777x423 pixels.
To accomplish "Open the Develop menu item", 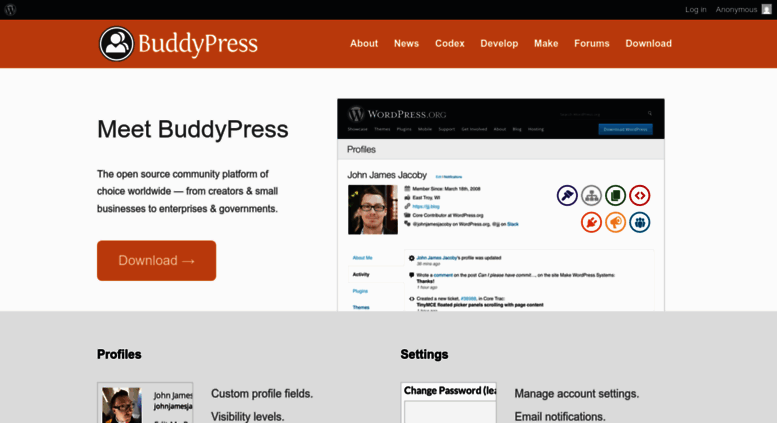I will coord(499,44).
